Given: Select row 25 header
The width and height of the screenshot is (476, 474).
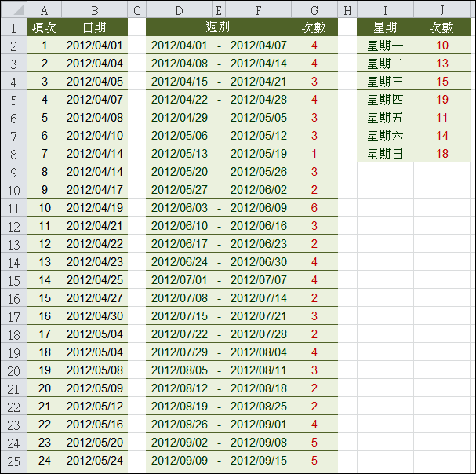Looking at the screenshot, I should [x=14, y=461].
